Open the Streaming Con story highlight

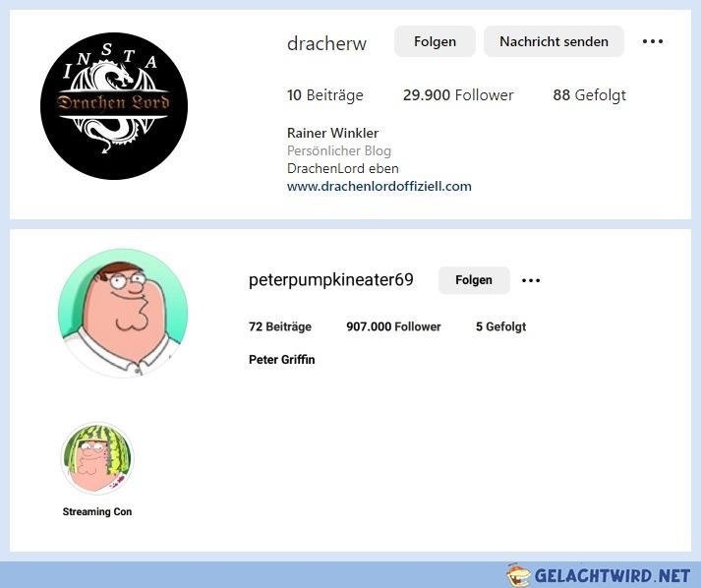click(x=97, y=458)
